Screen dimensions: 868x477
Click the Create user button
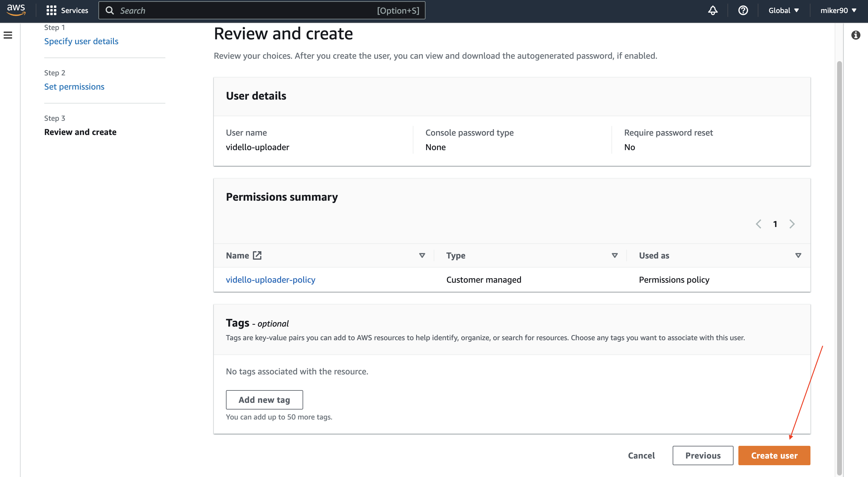tap(774, 456)
